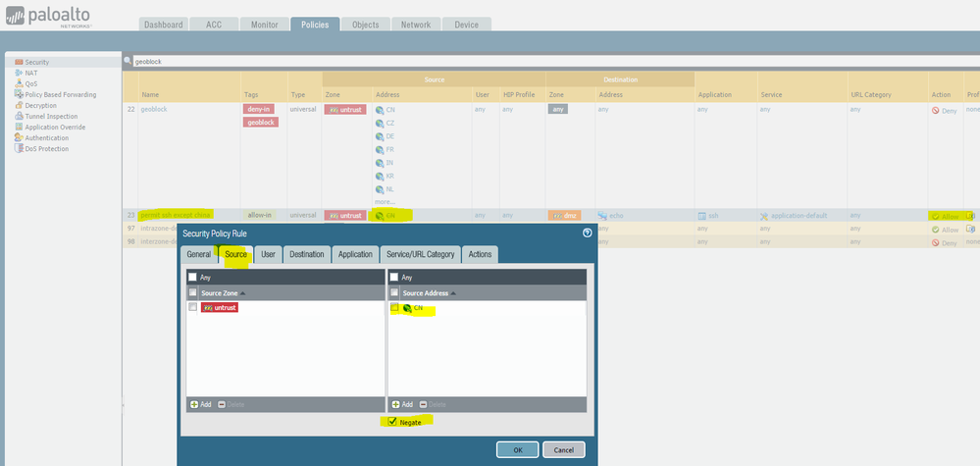Image resolution: width=980 pixels, height=466 pixels.
Task: Open the Application tab in rule dialog
Action: pos(355,254)
